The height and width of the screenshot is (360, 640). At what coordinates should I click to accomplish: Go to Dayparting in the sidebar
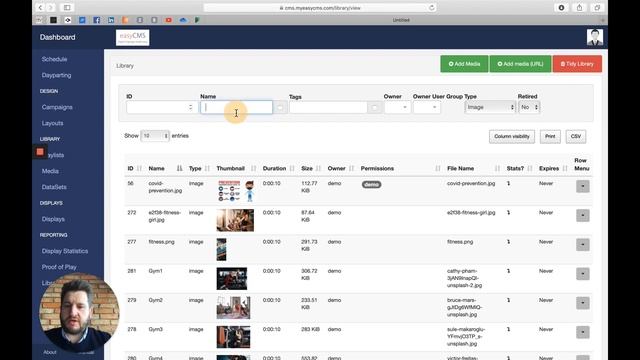(x=56, y=75)
